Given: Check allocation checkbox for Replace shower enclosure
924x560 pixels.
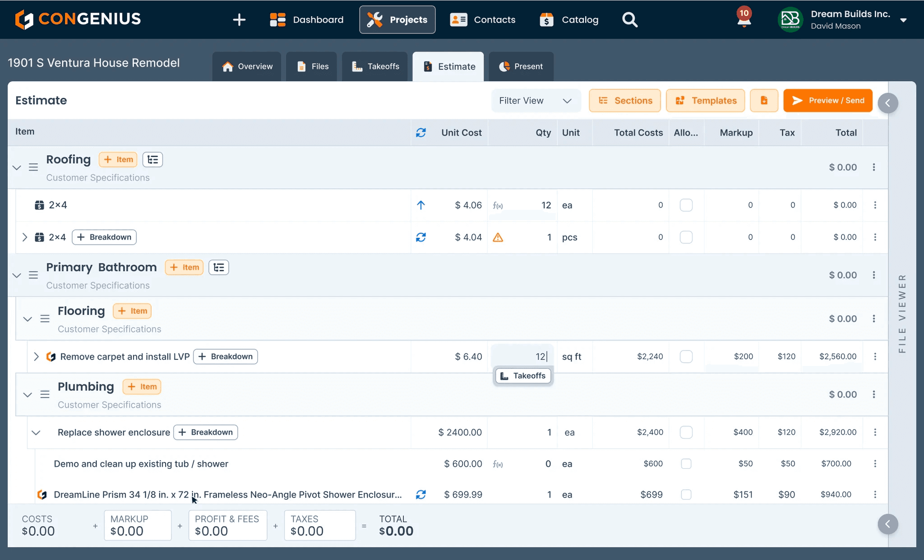Looking at the screenshot, I should (686, 432).
